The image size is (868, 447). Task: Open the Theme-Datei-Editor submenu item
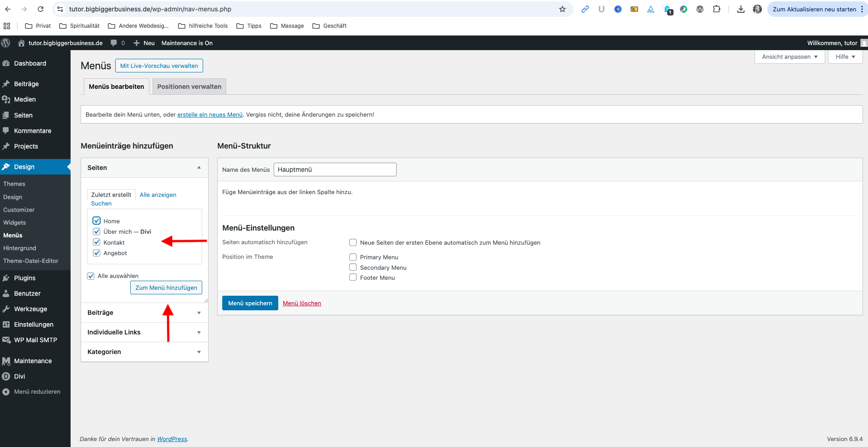coord(31,261)
